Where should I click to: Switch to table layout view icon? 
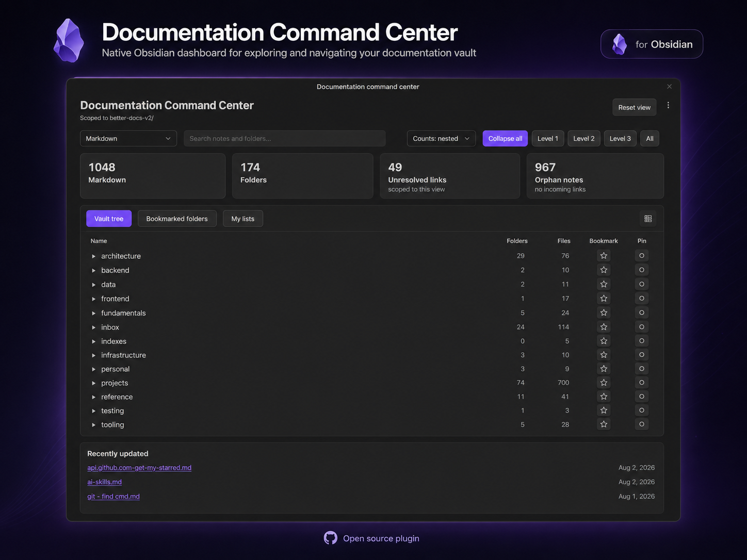648,219
